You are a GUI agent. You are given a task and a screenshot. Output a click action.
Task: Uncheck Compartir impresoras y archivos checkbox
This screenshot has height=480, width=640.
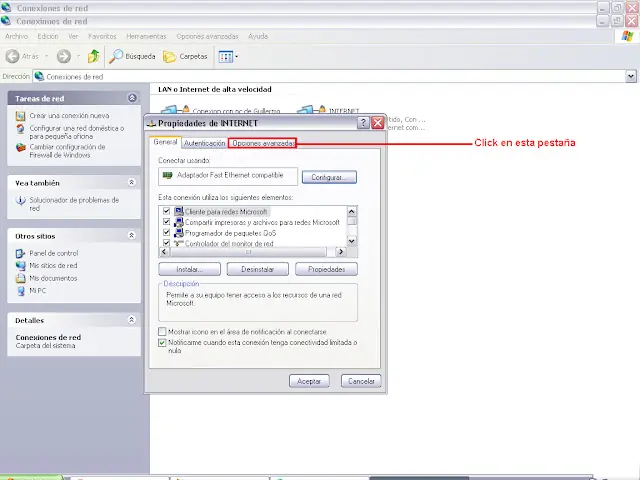tap(166, 222)
